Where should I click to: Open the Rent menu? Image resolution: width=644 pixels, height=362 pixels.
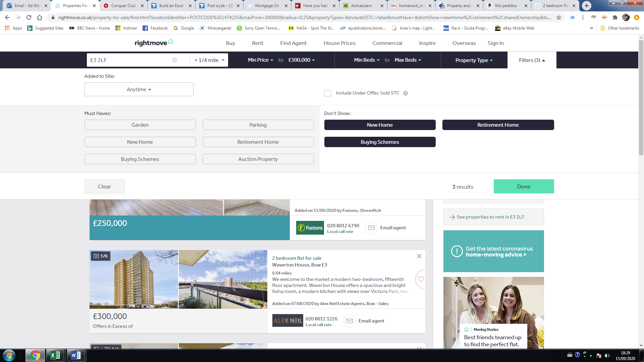click(258, 43)
